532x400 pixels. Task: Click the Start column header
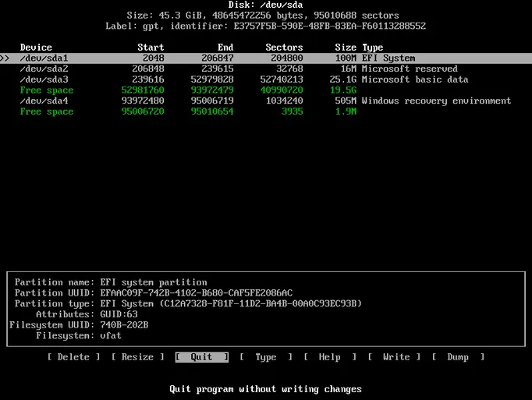(x=150, y=48)
